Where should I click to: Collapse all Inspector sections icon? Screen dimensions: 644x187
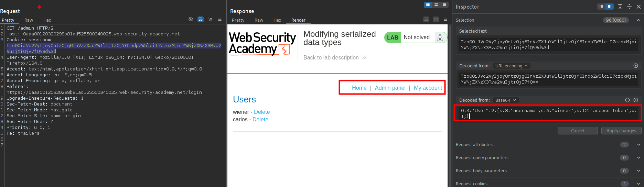(x=629, y=7)
